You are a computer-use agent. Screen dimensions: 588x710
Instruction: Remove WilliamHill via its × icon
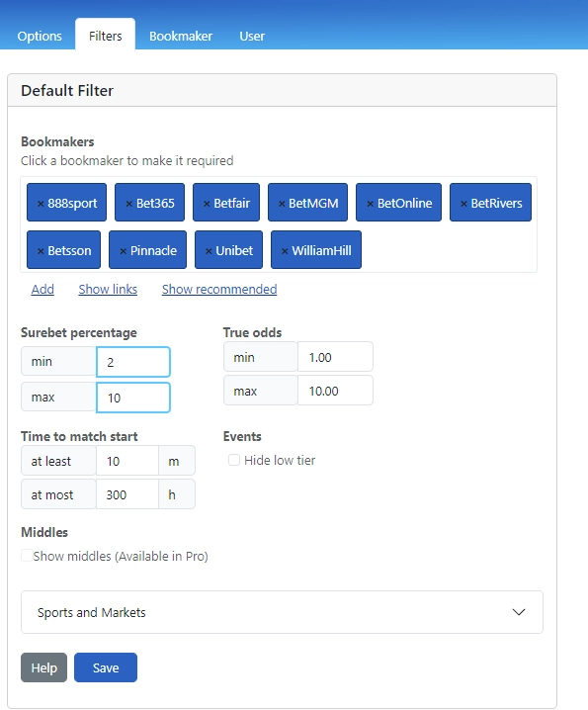(285, 251)
